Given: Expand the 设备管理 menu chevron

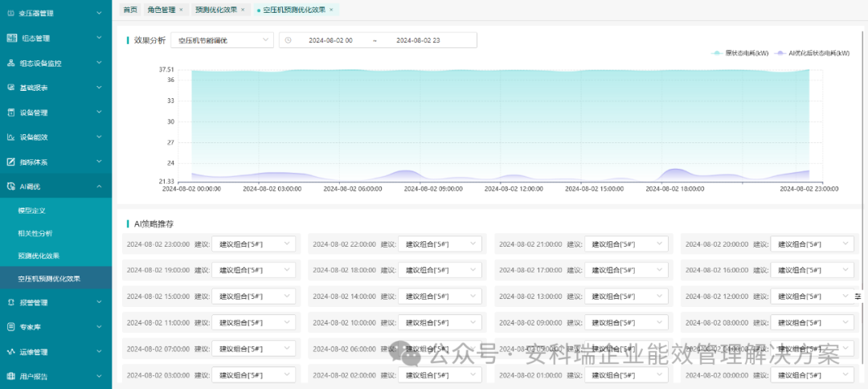Looking at the screenshot, I should point(99,113).
